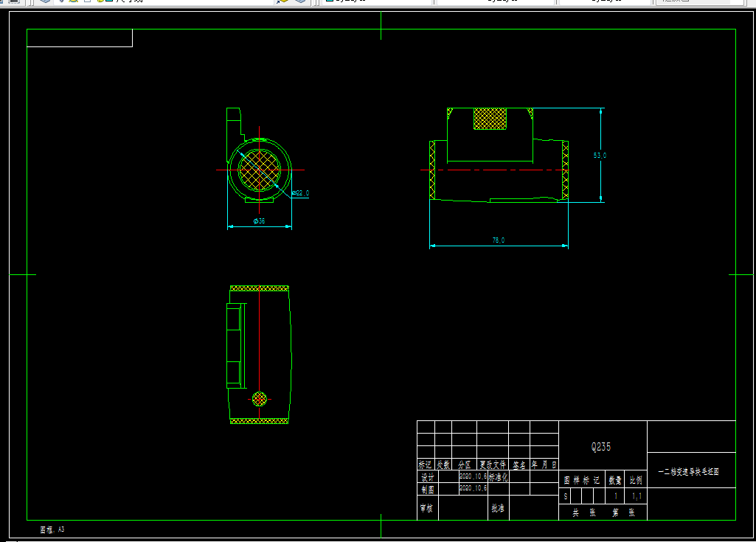
Task: Select the 分区 header cell
Action: coord(465,465)
